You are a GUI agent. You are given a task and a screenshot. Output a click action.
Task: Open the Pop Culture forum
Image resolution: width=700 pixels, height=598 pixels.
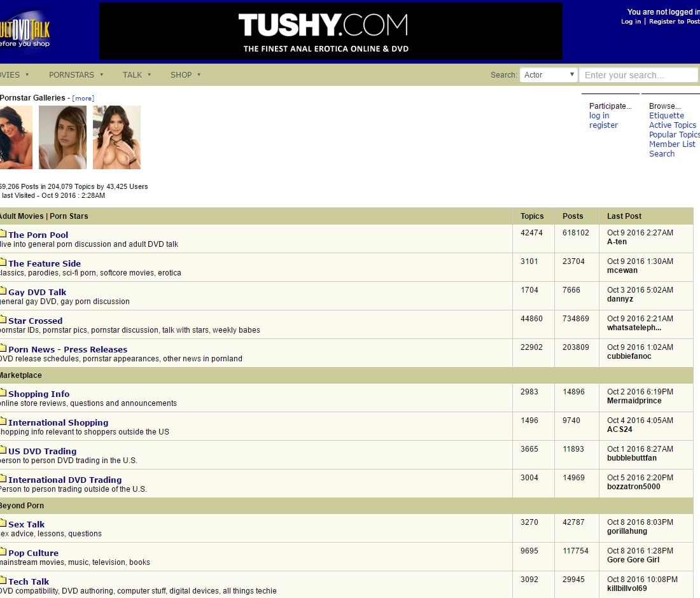click(x=34, y=553)
